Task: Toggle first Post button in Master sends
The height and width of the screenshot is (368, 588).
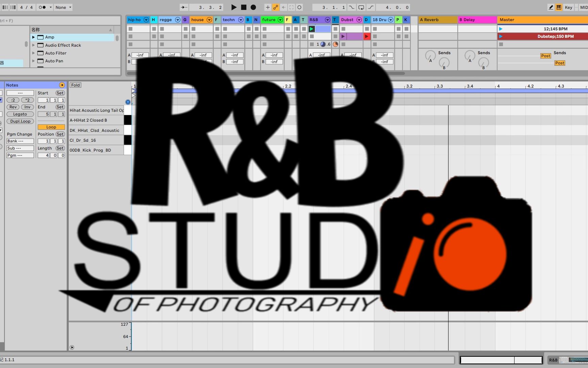Action: [545, 56]
